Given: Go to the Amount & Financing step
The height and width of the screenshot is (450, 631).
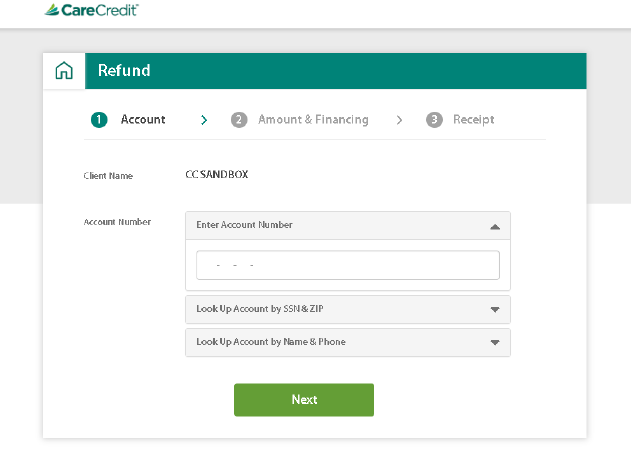Looking at the screenshot, I should [x=313, y=120].
